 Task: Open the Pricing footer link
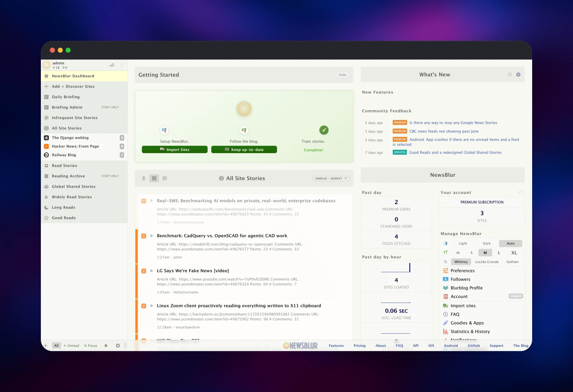pos(360,346)
